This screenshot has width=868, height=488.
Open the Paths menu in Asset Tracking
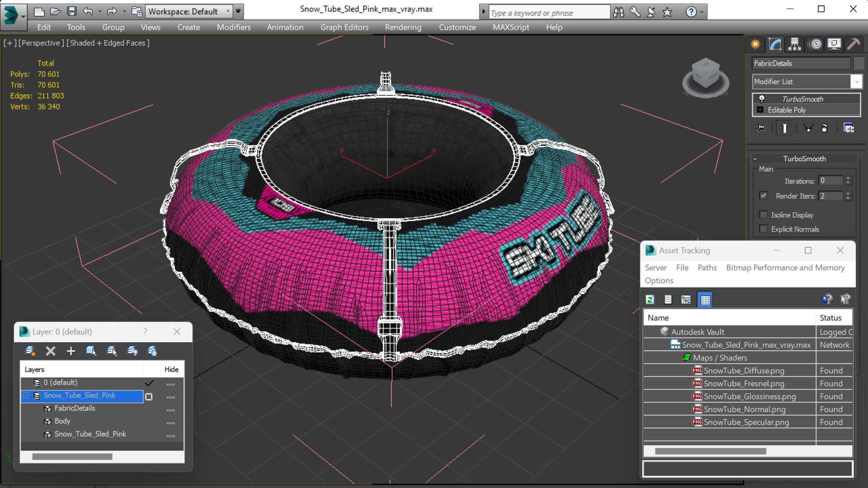[707, 268]
